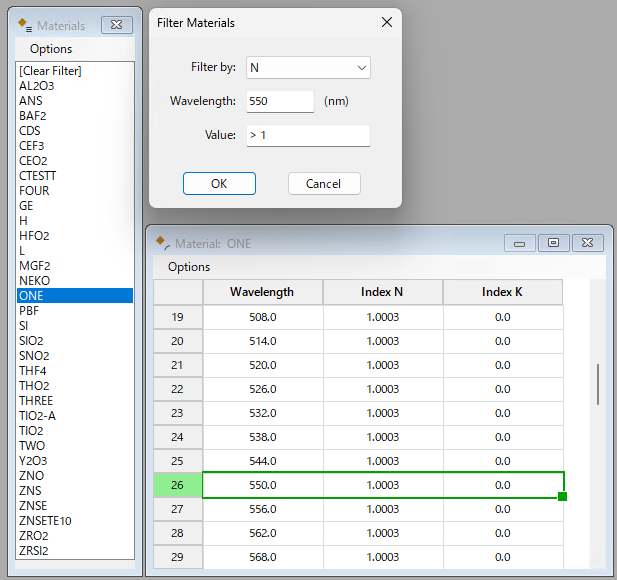Click the Index N column header
The width and height of the screenshot is (617, 580).
[x=382, y=292]
